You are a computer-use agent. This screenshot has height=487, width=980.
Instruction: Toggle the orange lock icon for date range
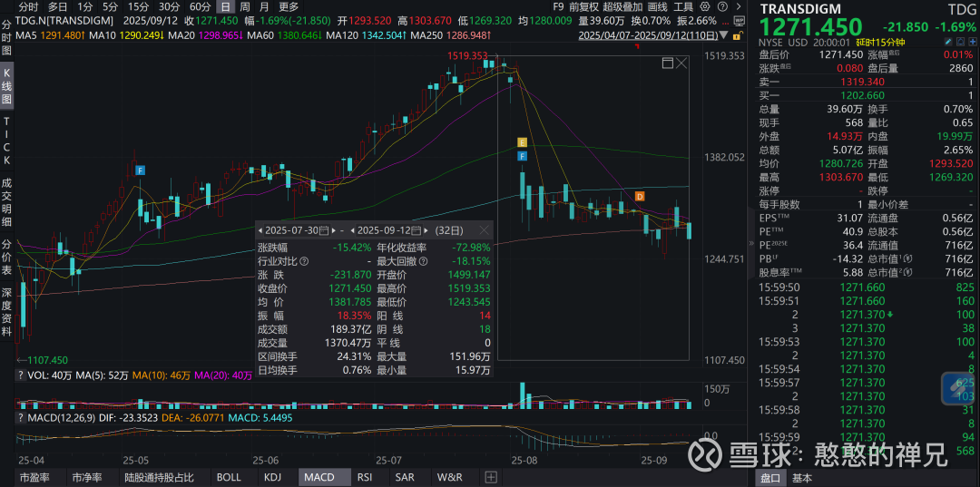pyautogui.click(x=738, y=35)
